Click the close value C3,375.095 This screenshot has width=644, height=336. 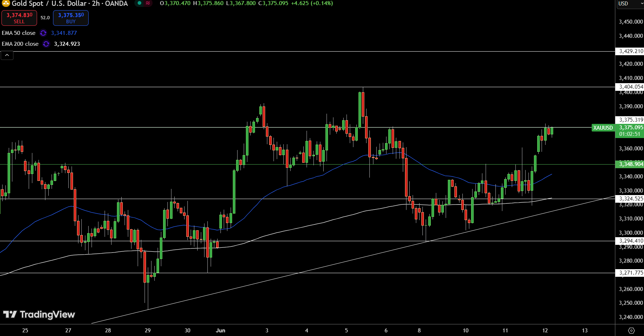click(x=273, y=3)
